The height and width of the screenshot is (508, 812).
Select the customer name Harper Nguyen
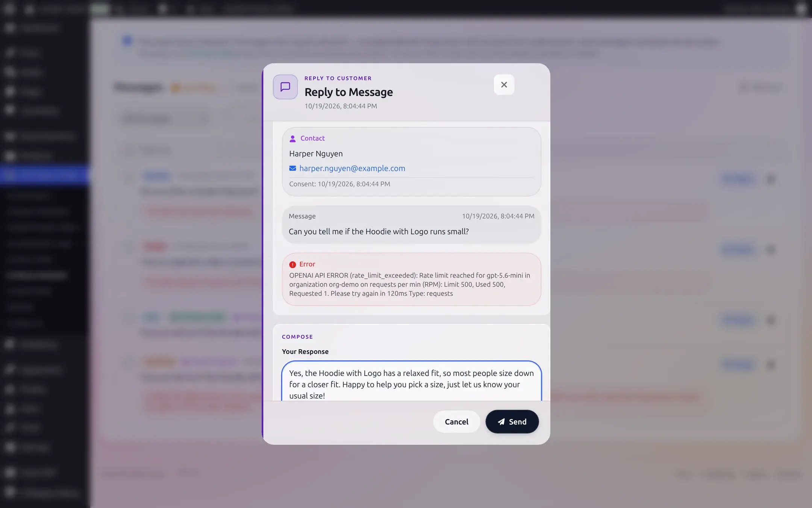coord(316,154)
